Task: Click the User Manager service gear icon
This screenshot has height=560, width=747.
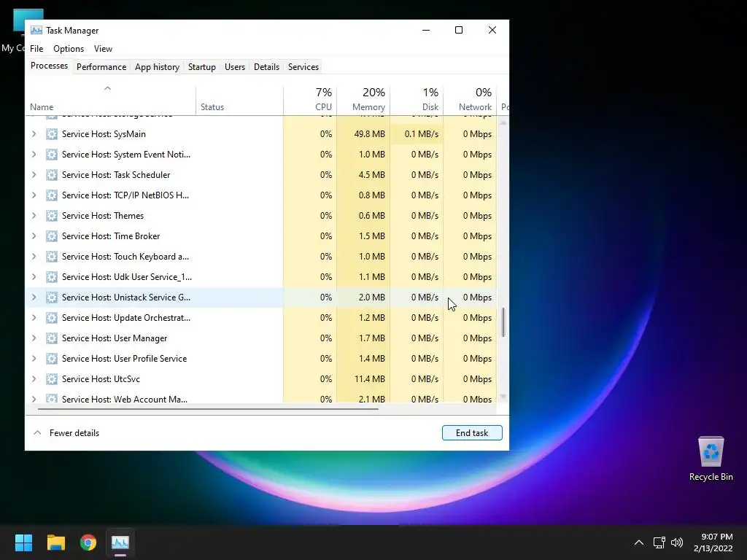Action: pyautogui.click(x=52, y=338)
